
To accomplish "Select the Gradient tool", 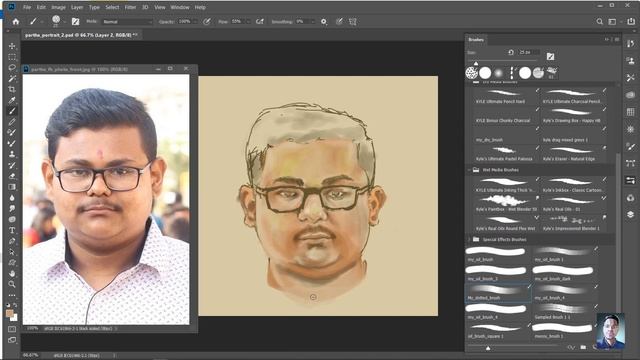I will [12, 187].
